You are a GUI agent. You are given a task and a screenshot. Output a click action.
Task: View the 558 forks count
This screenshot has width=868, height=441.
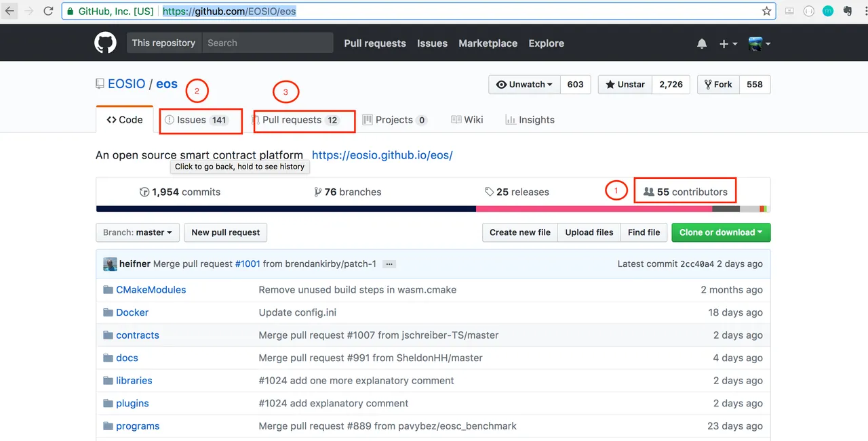pyautogui.click(x=755, y=85)
